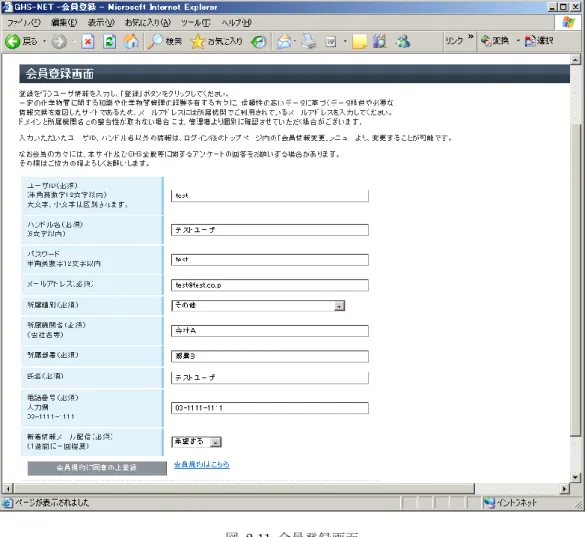The image size is (585, 537).
Task: Click the vertical scrollbar up arrow
Action: tap(575, 59)
